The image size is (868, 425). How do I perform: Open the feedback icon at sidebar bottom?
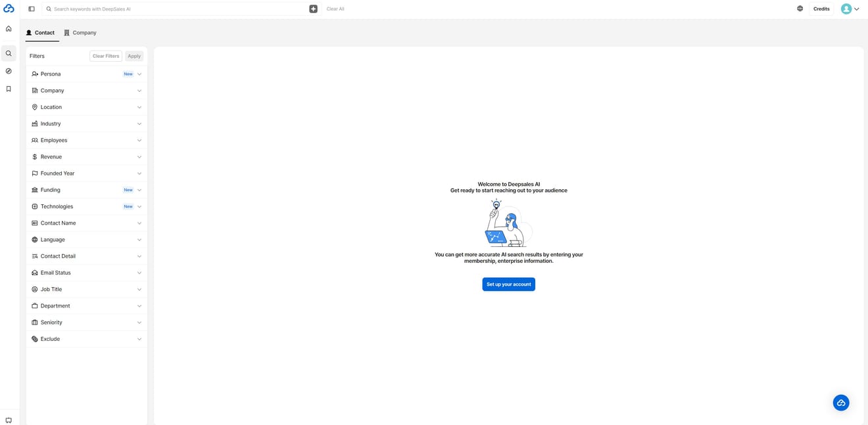point(9,420)
